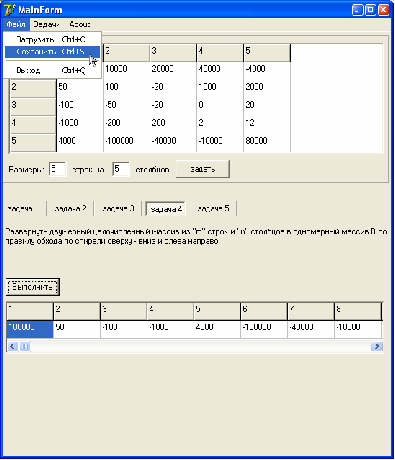The width and height of the screenshot is (395, 460).
Task: Switch to the задача 5 tab
Action: tap(213, 209)
